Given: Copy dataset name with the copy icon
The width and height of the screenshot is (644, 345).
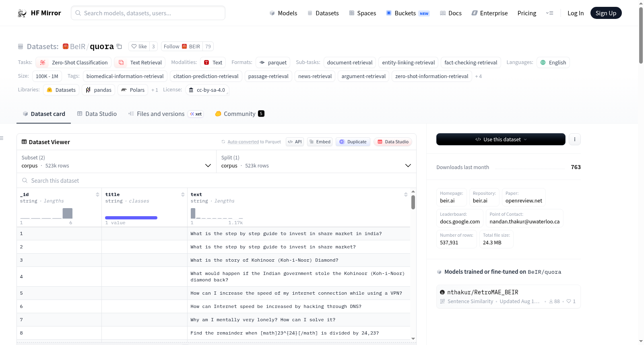Looking at the screenshot, I should [119, 46].
